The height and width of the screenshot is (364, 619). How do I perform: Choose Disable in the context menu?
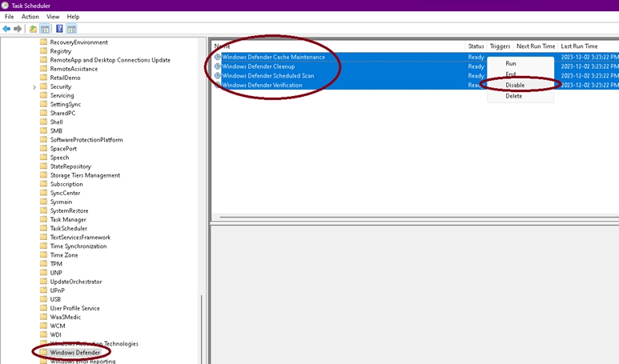coord(515,85)
